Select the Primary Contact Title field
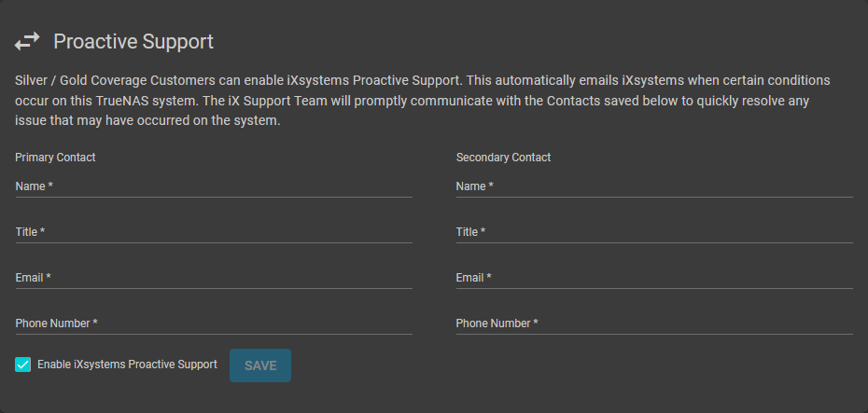Image resolution: width=868 pixels, height=413 pixels. tap(214, 232)
